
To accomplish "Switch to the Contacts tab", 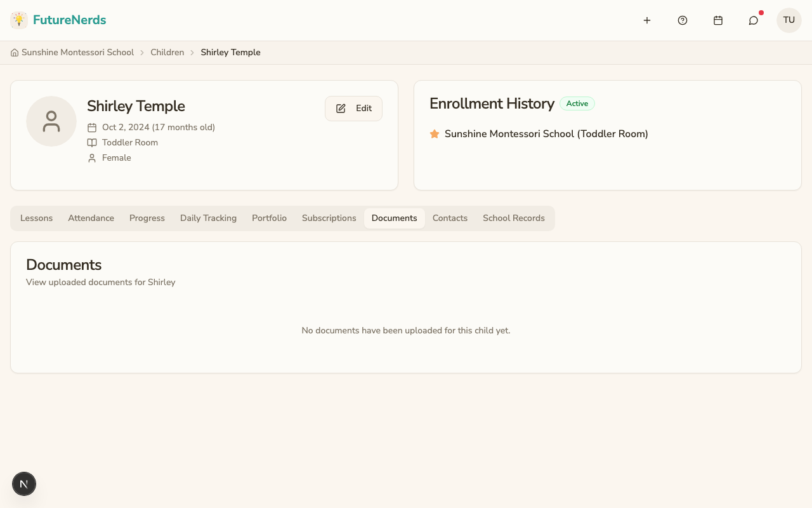I will point(450,218).
